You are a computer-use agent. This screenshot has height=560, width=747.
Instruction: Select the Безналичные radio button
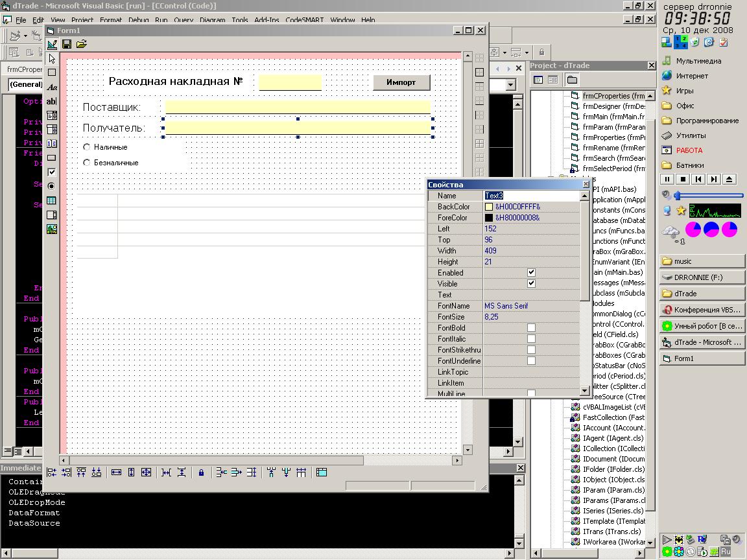tap(87, 163)
